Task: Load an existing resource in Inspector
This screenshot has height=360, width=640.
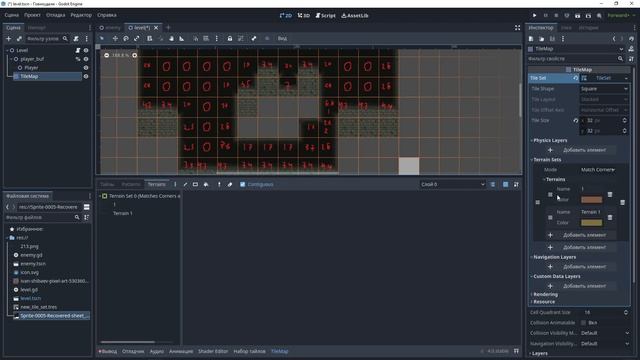Action: [x=541, y=39]
